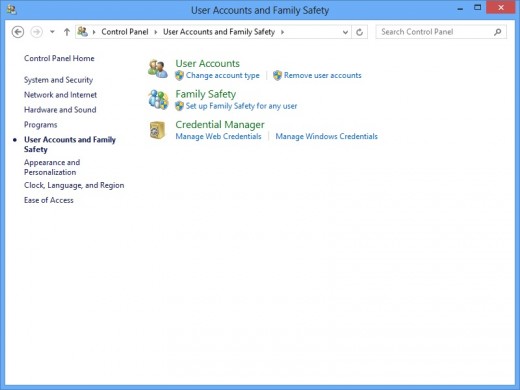Open Change account type
The image size is (520, 390).
223,75
